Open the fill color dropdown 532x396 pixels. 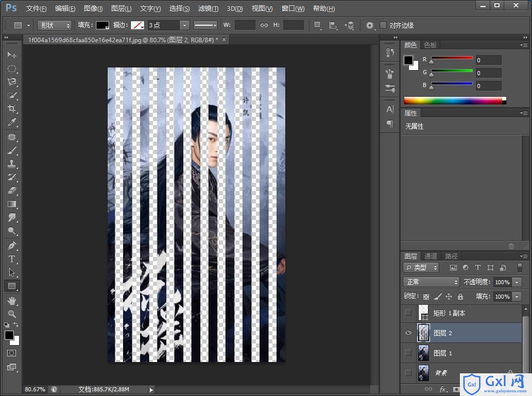[x=102, y=25]
